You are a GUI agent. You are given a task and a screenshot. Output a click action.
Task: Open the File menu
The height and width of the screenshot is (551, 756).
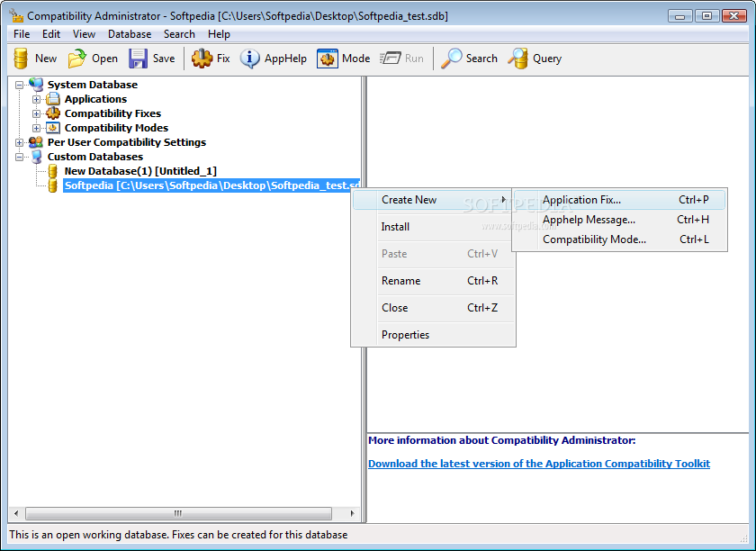(x=22, y=34)
